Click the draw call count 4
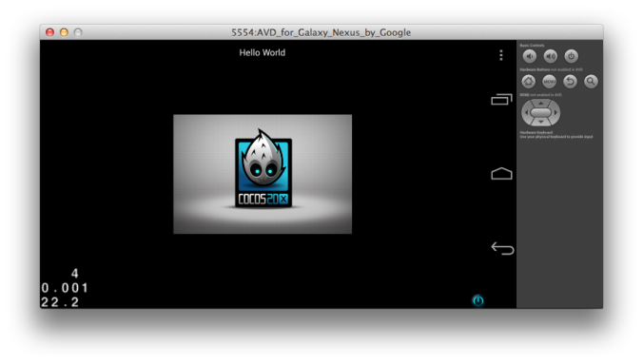Viewport: 643px width, 364px height. (x=74, y=274)
